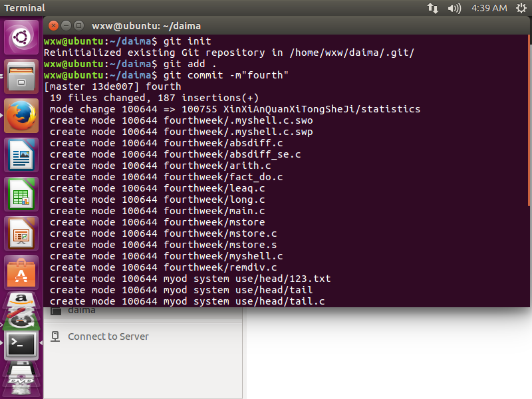Click the fourthweek/absdiff_se.c line

click(x=175, y=154)
